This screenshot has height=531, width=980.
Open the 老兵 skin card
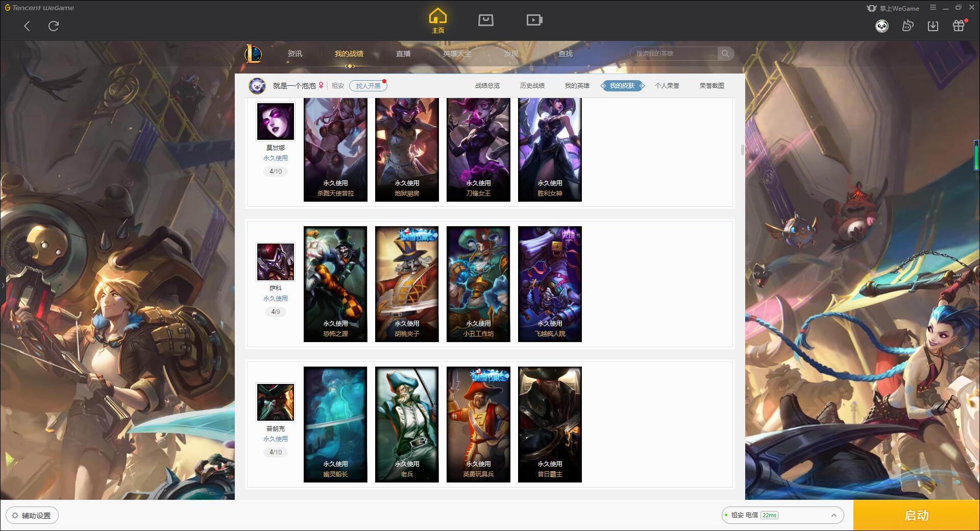pyautogui.click(x=407, y=424)
